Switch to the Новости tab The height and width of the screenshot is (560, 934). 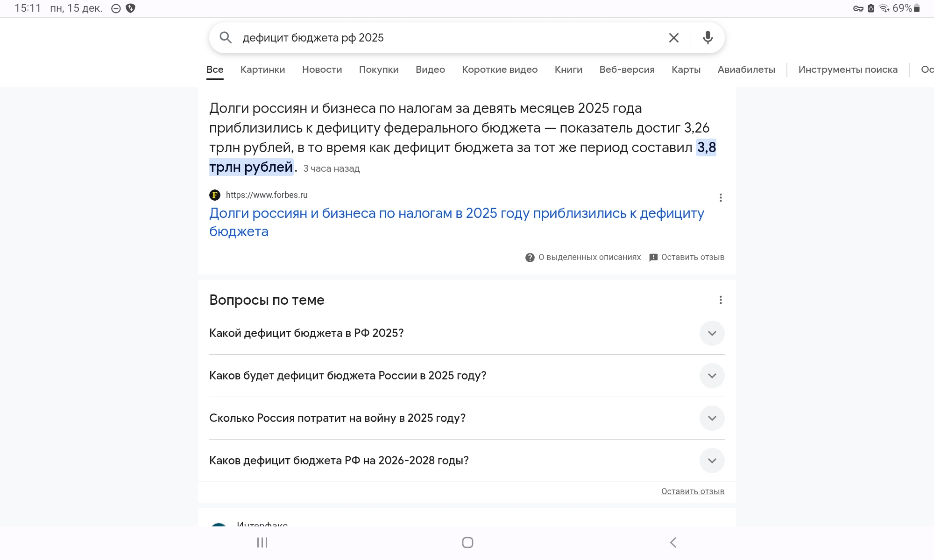pos(322,70)
